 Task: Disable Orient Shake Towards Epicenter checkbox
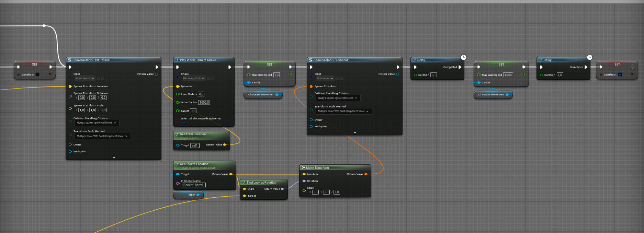(184, 123)
